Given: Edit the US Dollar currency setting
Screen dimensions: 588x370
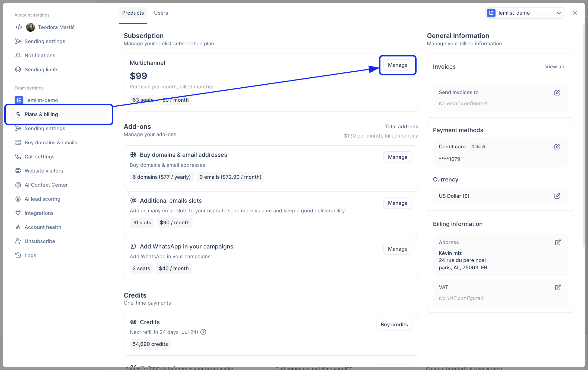Looking at the screenshot, I should click(x=557, y=196).
